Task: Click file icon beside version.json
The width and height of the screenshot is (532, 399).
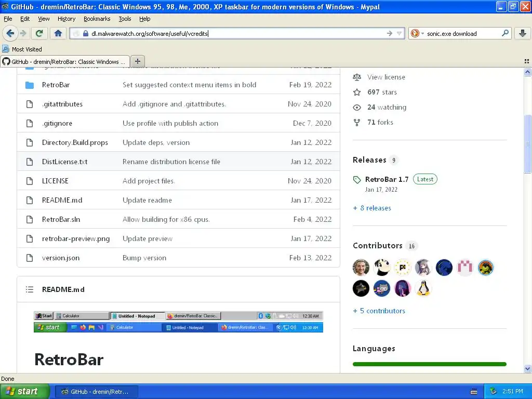Action: (x=30, y=258)
